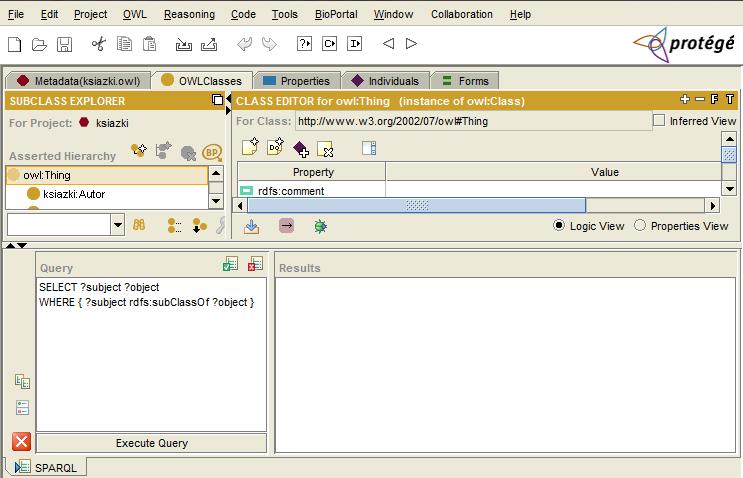The height and width of the screenshot is (478, 743).
Task: Select ksiazki:Autor class in hierarchy
Action: [73, 194]
